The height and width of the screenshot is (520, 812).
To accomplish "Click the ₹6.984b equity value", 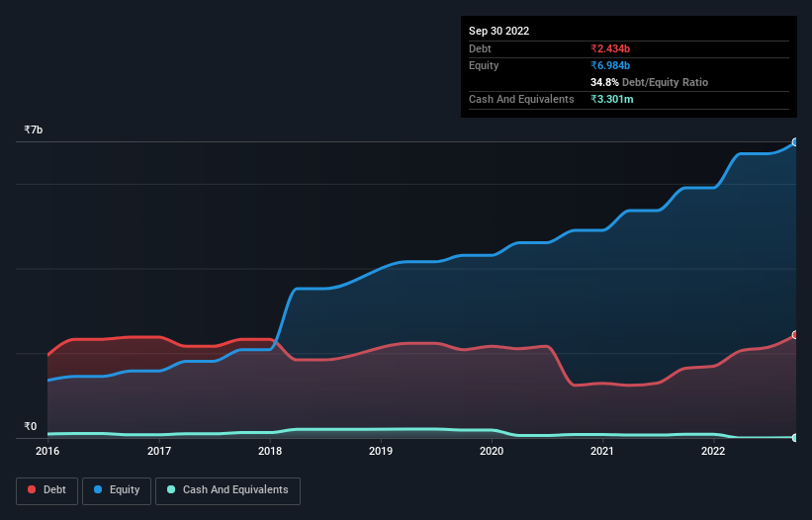I will click(x=610, y=65).
